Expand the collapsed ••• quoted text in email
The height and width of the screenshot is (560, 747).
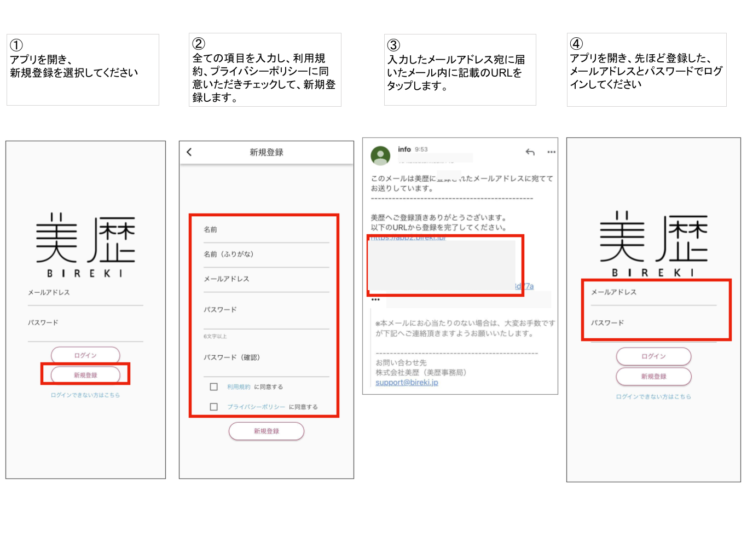pyautogui.click(x=375, y=300)
